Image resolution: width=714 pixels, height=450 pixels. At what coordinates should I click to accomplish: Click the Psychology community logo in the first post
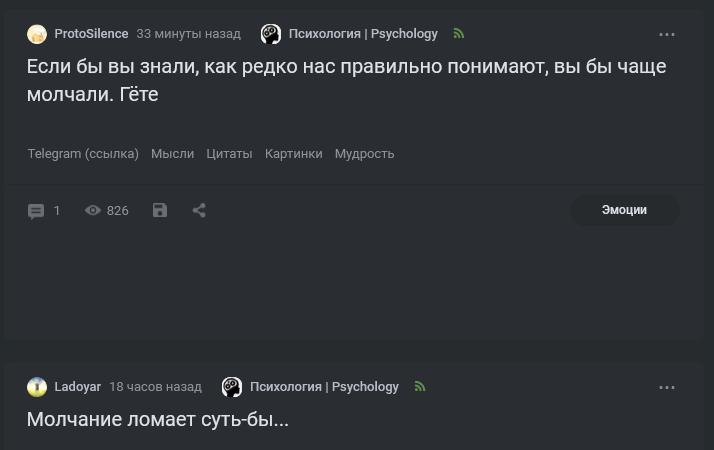click(x=271, y=34)
